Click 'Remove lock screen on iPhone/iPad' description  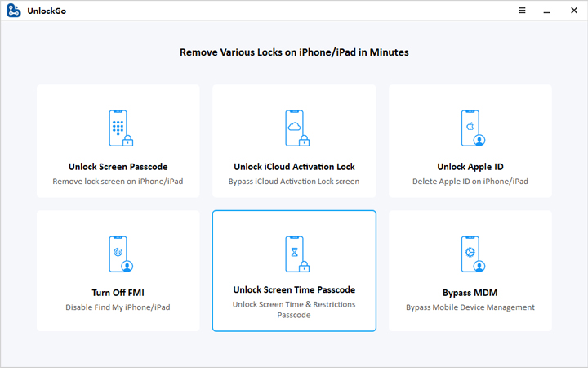click(118, 182)
